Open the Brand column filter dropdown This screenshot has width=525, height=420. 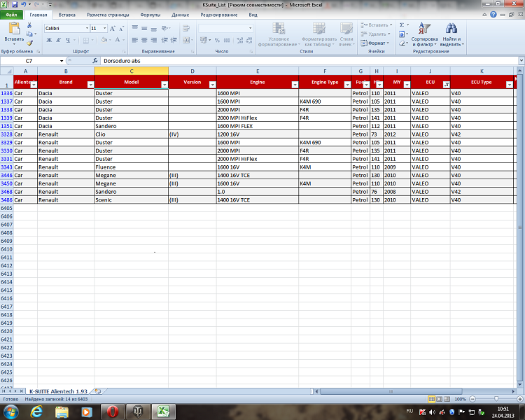click(x=90, y=84)
